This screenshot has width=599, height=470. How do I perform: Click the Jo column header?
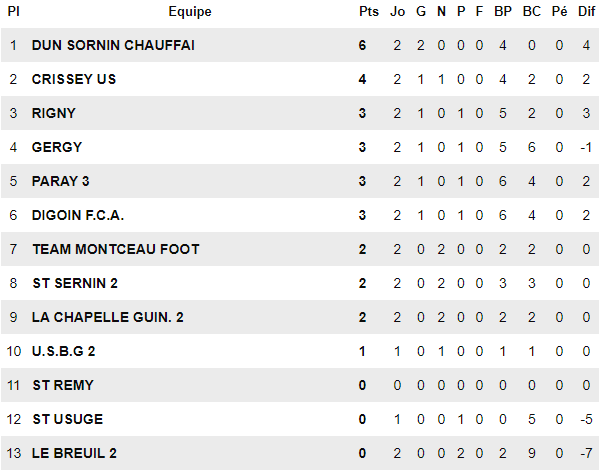[x=397, y=12]
